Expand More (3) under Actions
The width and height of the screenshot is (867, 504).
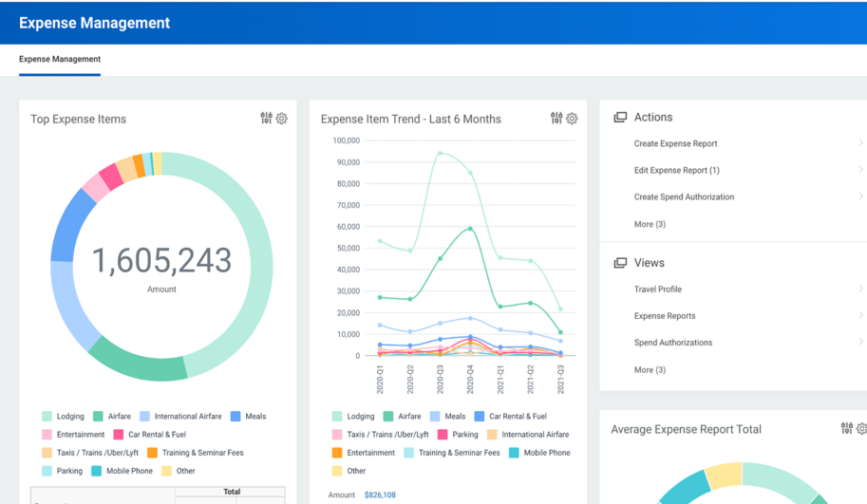point(650,224)
